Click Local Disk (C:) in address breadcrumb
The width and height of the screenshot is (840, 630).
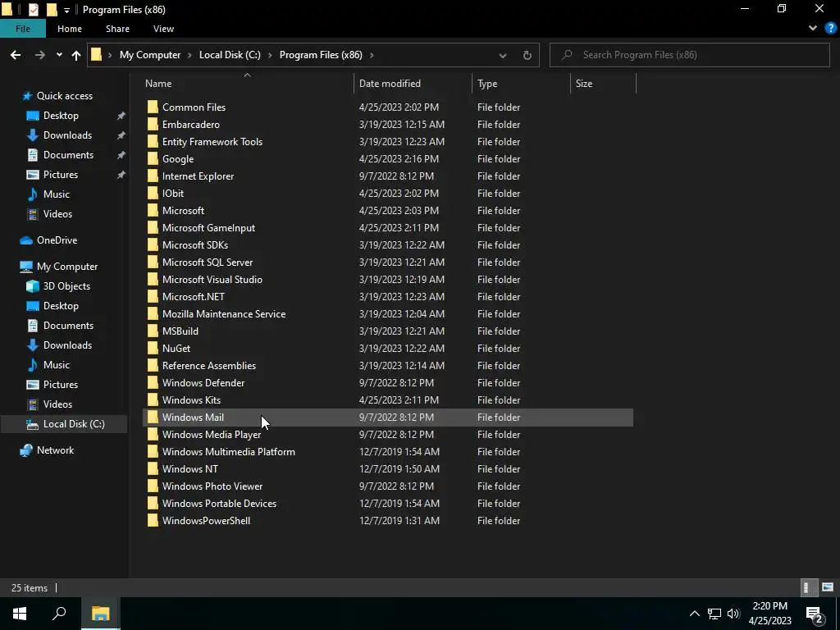(x=230, y=55)
